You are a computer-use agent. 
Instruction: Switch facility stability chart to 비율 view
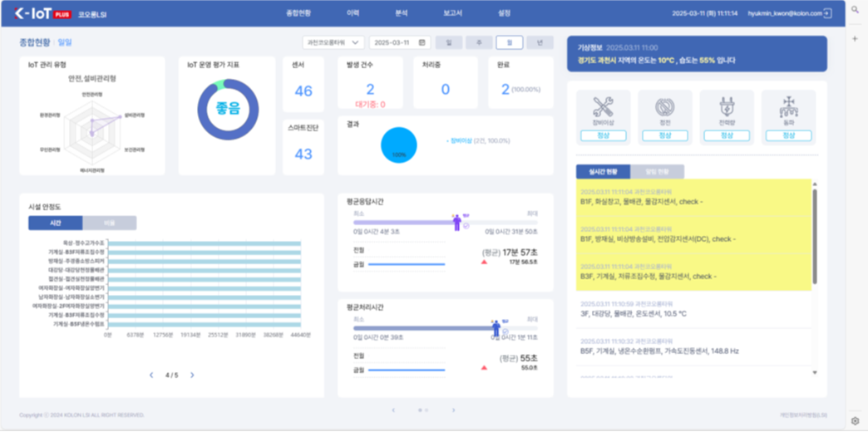(x=109, y=223)
